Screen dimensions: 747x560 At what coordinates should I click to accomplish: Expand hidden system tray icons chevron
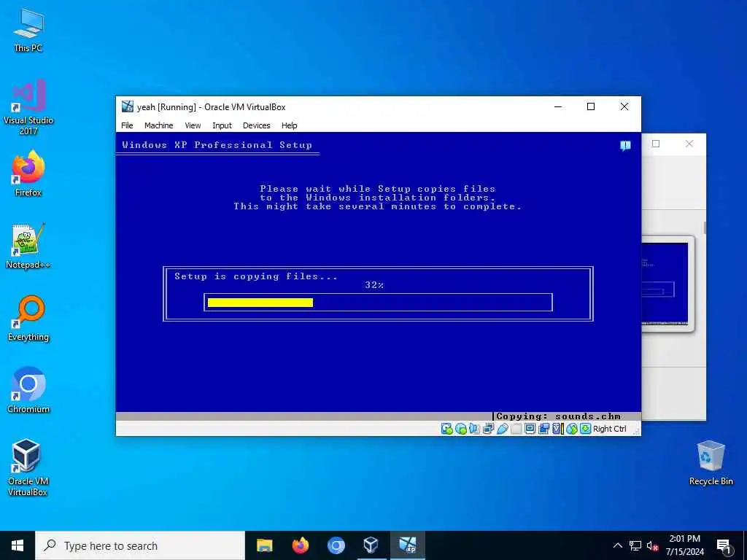coord(617,545)
